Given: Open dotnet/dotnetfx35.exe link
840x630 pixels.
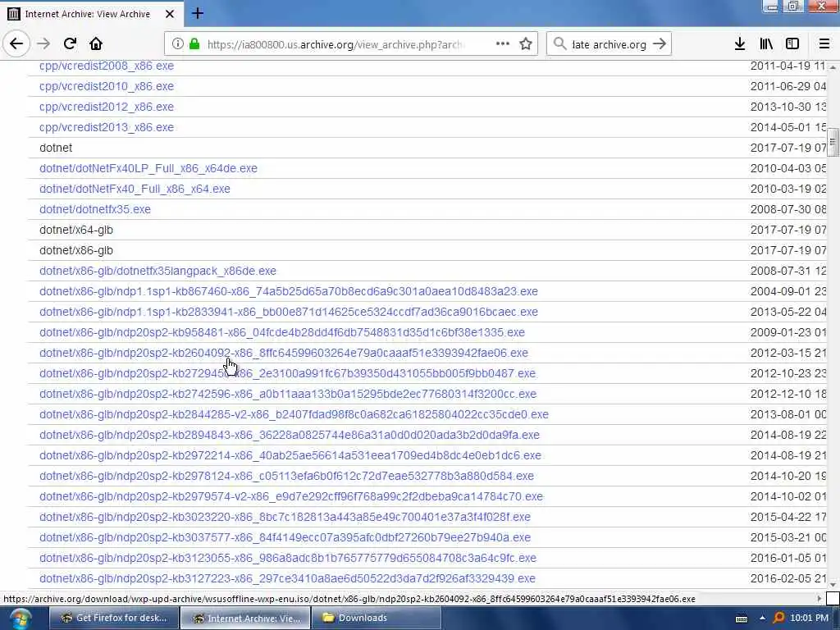Looking at the screenshot, I should (95, 209).
